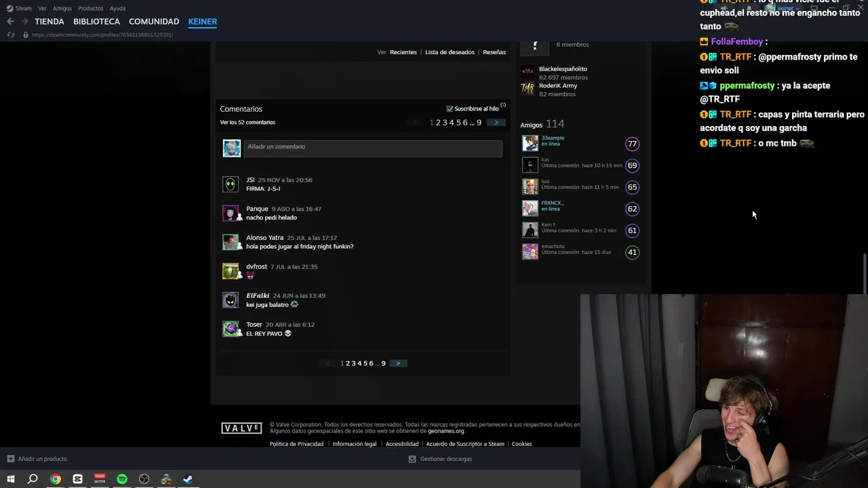The width and height of the screenshot is (868, 488).
Task: Go to the COMUNIDAD tab
Action: coord(154,22)
